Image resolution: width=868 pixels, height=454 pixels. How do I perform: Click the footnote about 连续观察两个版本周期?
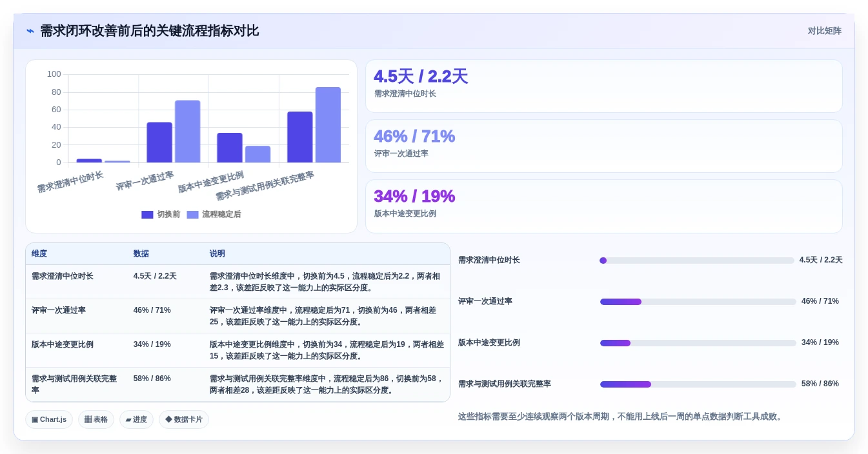(621, 417)
